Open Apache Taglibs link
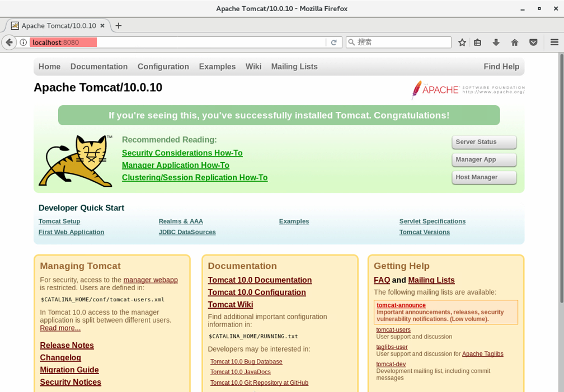The width and height of the screenshot is (564, 392). [x=483, y=354]
